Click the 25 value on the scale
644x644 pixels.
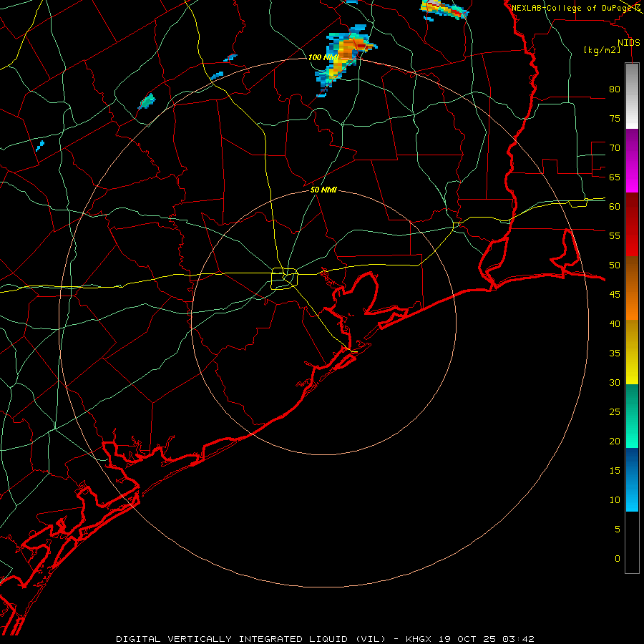(x=615, y=412)
